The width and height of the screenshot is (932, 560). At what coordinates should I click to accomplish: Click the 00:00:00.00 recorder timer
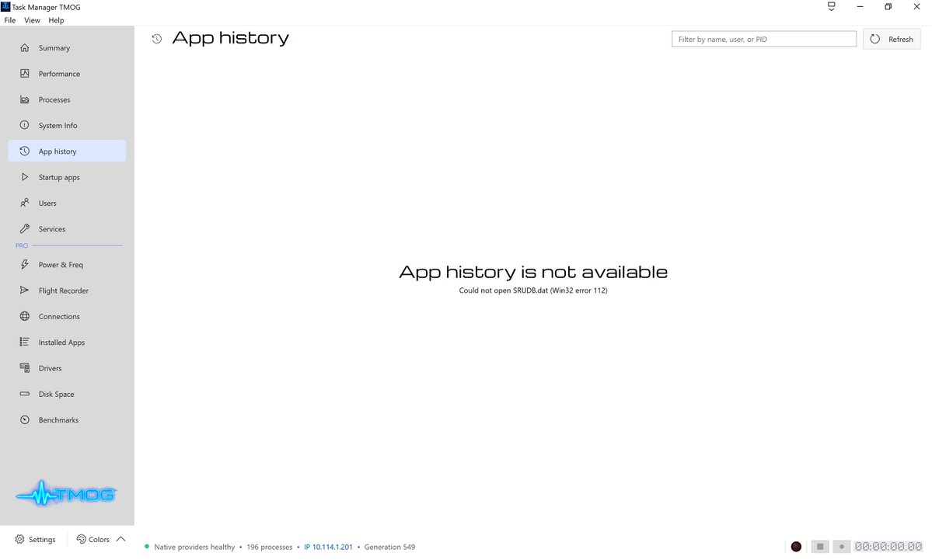click(x=888, y=546)
